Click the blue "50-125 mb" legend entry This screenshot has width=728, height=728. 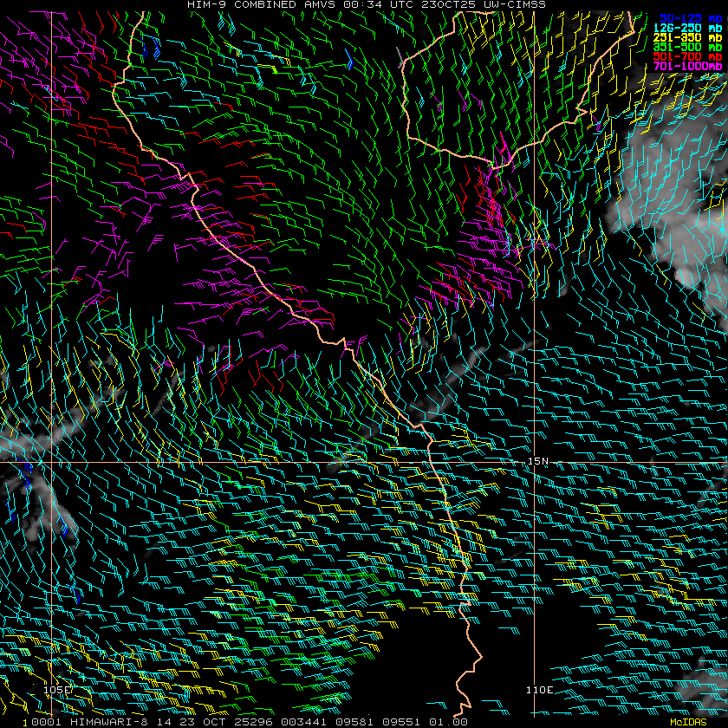[691, 18]
